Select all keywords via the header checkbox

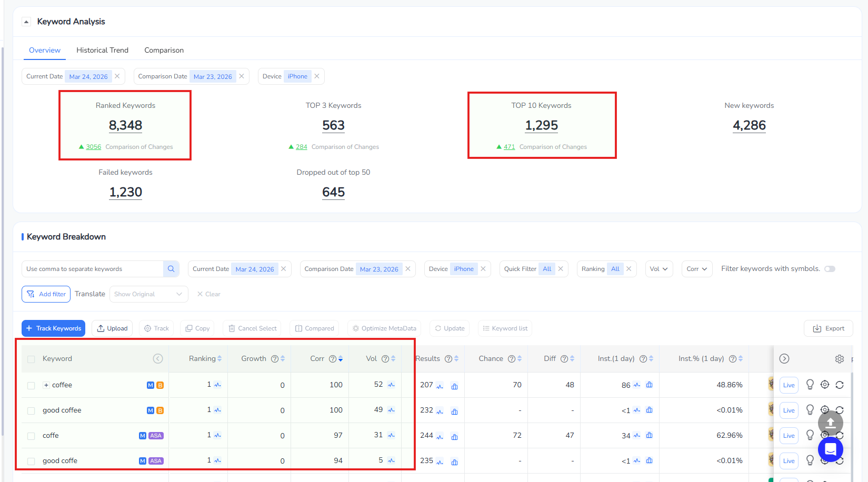[x=31, y=358]
